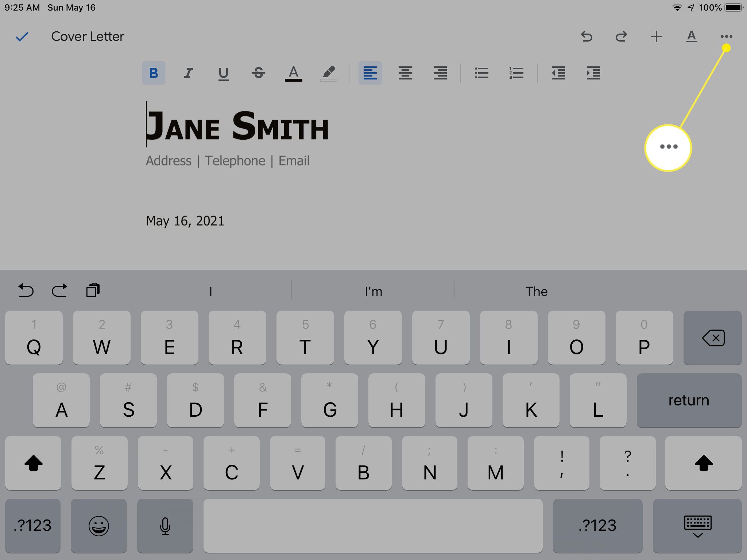This screenshot has width=747, height=560.
Task: Tap the right shift key
Action: 704,463
